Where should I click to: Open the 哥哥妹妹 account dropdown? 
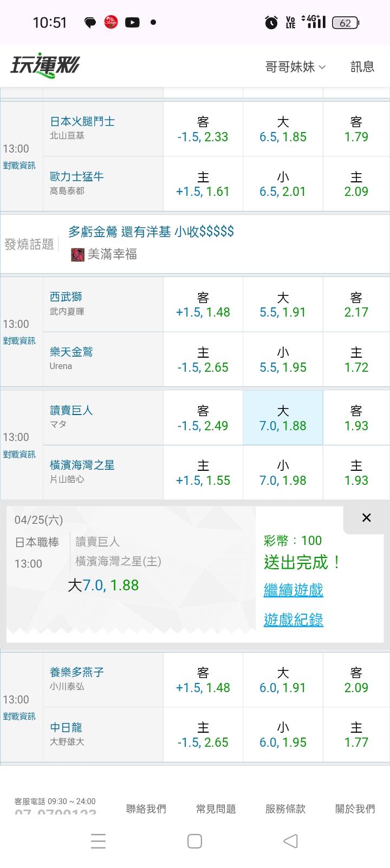[295, 67]
